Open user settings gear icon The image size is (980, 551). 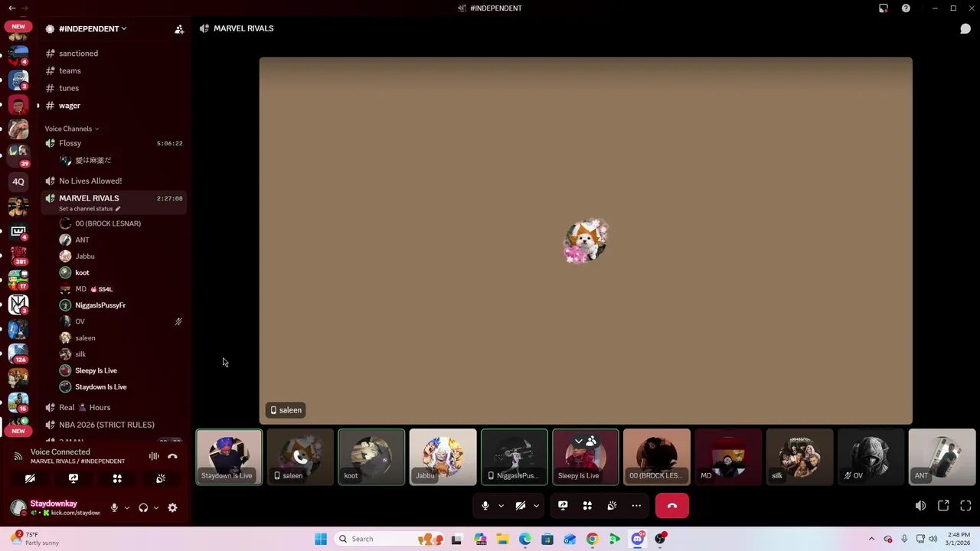point(172,507)
